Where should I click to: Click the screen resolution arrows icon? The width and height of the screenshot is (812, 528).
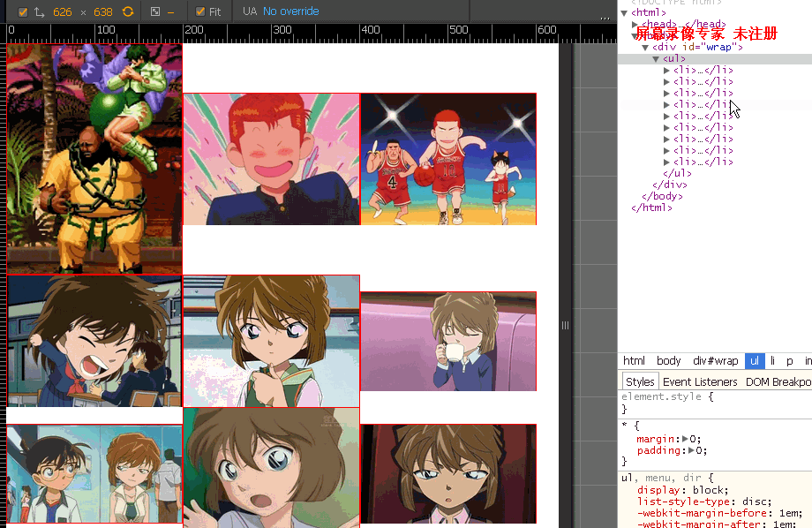40,11
